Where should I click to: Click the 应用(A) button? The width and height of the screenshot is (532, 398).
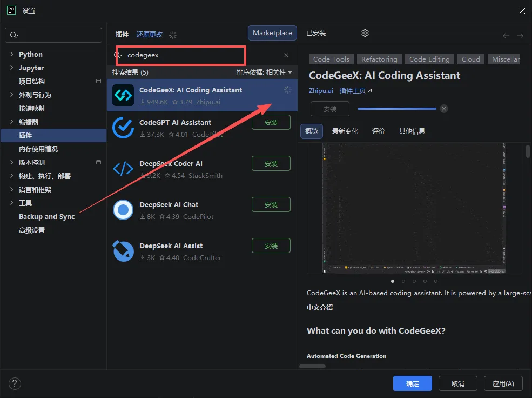click(x=503, y=383)
